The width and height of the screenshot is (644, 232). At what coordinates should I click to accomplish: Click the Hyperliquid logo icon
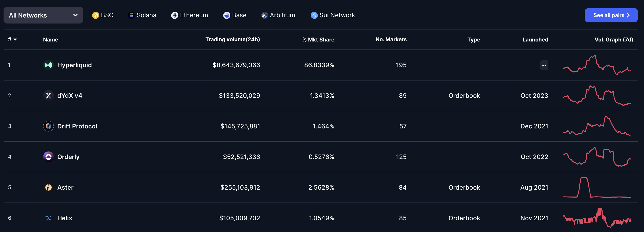tap(48, 65)
